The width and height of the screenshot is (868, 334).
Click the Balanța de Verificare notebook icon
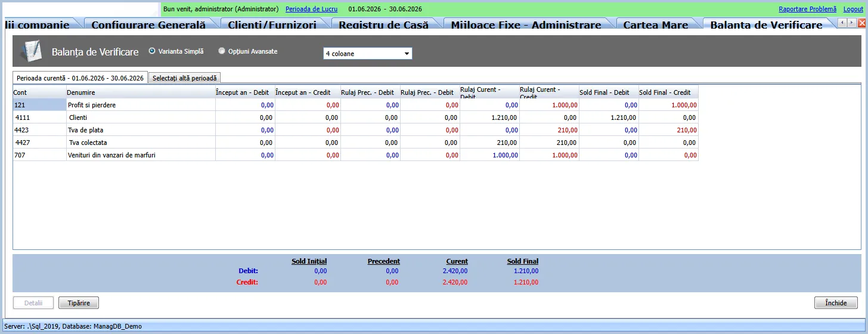click(x=31, y=51)
